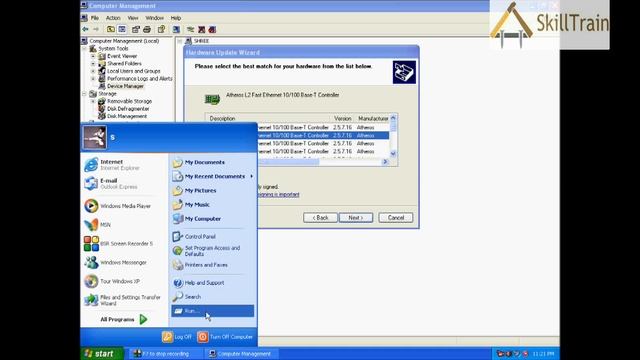Toggle the Show/Hide Console Tree toolbar icon
Image resolution: width=640 pixels, height=360 pixels.
tap(122, 29)
